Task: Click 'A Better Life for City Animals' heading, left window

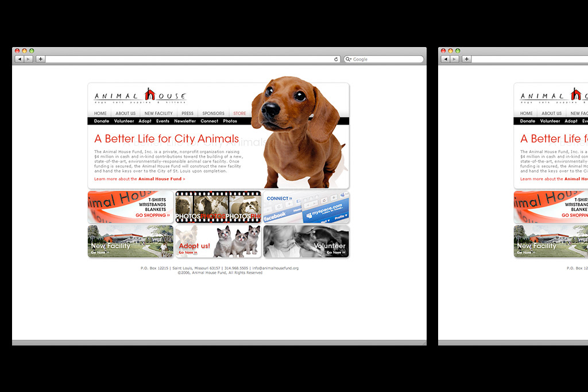Action: pyautogui.click(x=167, y=139)
